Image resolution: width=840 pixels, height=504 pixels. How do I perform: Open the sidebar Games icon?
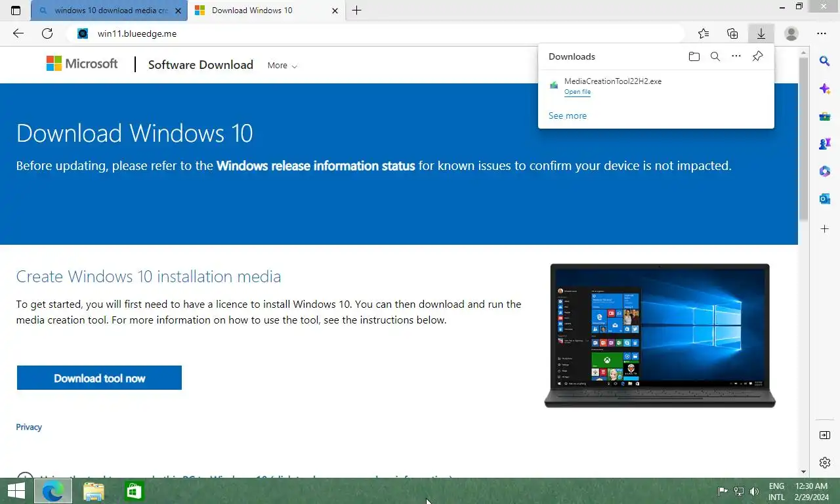pos(825,144)
